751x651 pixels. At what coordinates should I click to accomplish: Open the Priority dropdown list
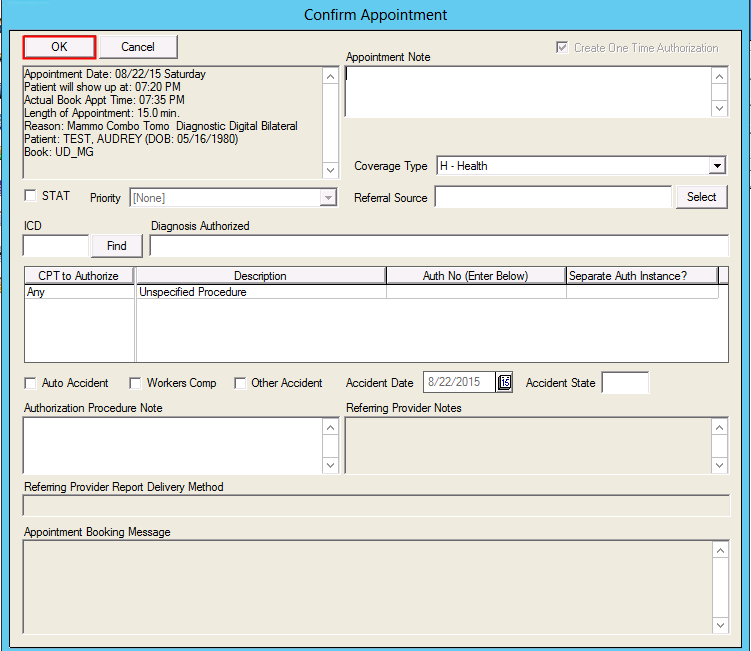tap(328, 198)
